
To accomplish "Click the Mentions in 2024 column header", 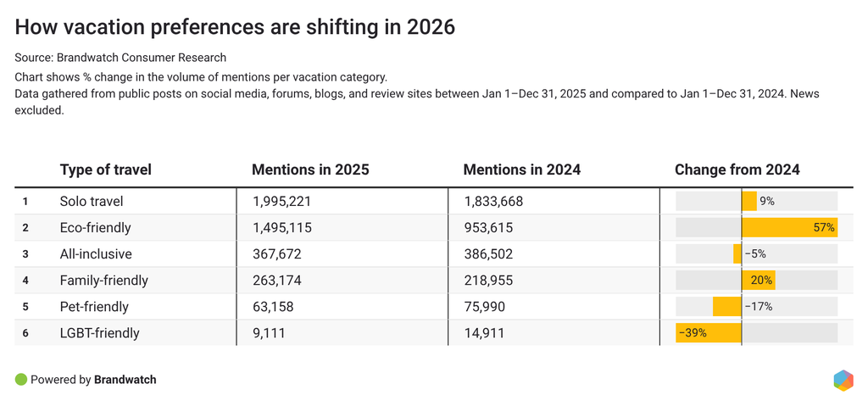I will (521, 170).
